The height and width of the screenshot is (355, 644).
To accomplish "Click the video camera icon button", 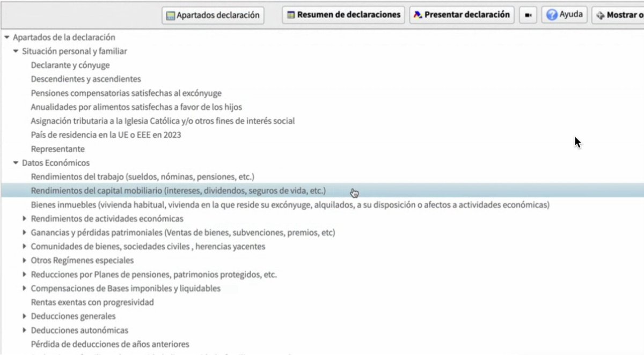I will (528, 15).
